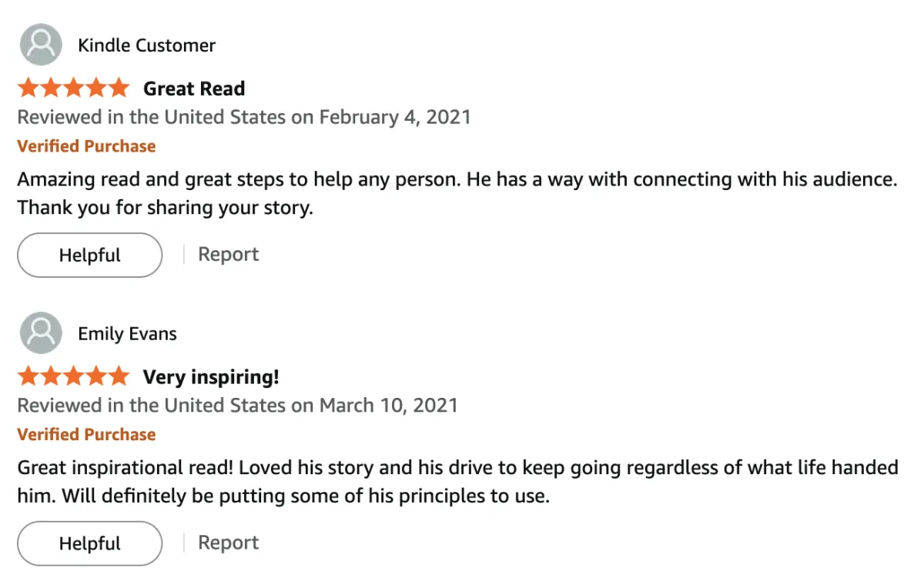This screenshot has height=588, width=924.
Task: Click Emily Evans's profile avatar icon
Action: (40, 333)
